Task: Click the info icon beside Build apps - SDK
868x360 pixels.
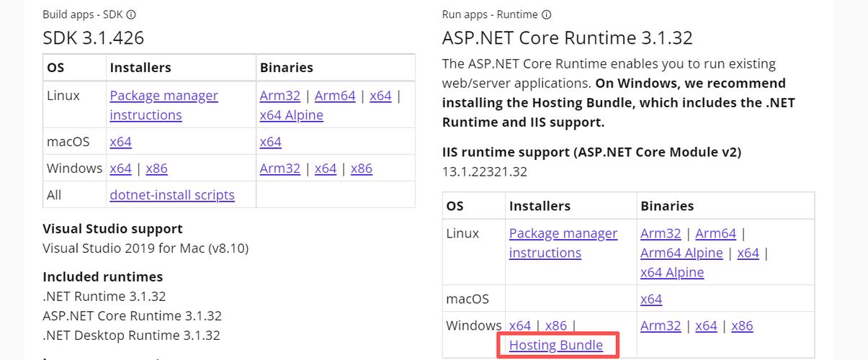Action: click(x=131, y=14)
